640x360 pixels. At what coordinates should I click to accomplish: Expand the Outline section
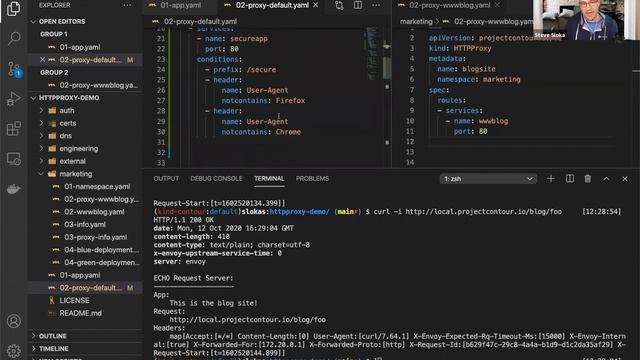[x=33, y=336]
